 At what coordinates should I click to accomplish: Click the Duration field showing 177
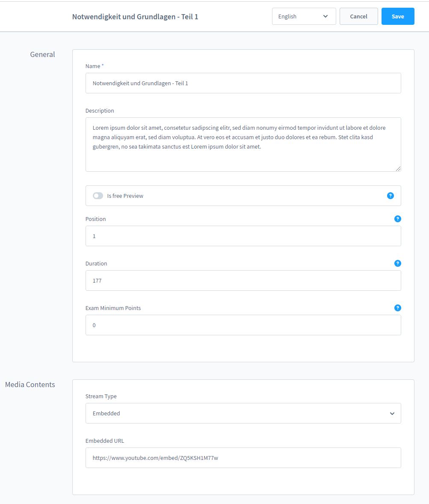(x=243, y=280)
